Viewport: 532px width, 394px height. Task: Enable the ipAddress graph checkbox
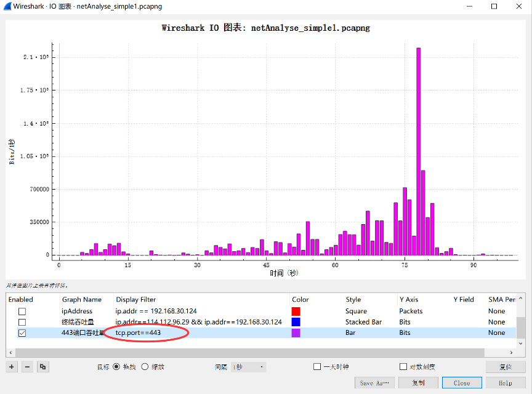pos(22,311)
